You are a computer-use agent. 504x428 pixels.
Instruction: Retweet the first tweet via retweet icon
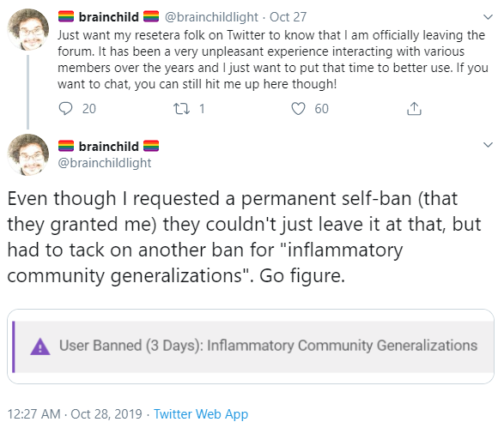point(182,109)
